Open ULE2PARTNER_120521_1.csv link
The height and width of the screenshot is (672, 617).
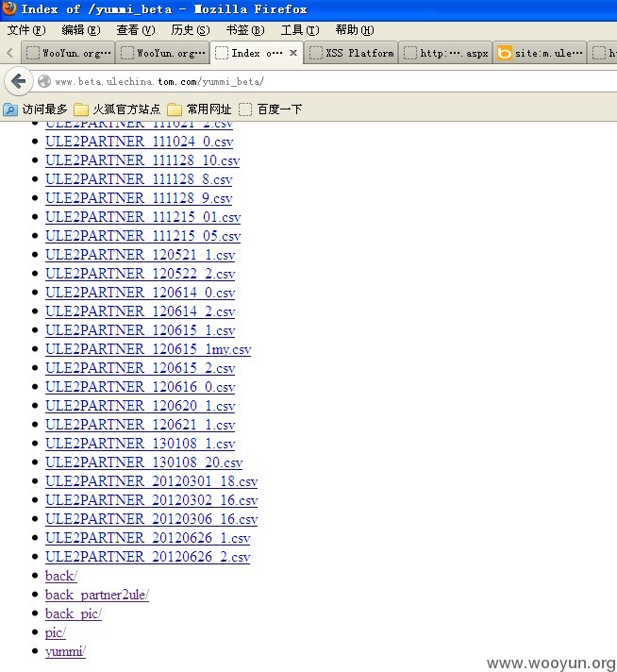coord(141,255)
